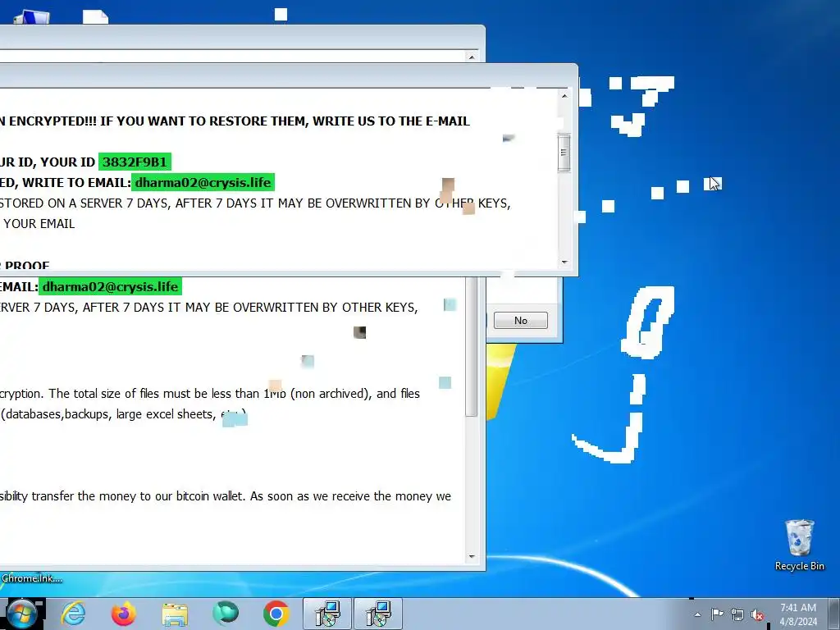The image size is (840, 630).
Task: Open the Windows Start menu
Action: tap(21, 614)
